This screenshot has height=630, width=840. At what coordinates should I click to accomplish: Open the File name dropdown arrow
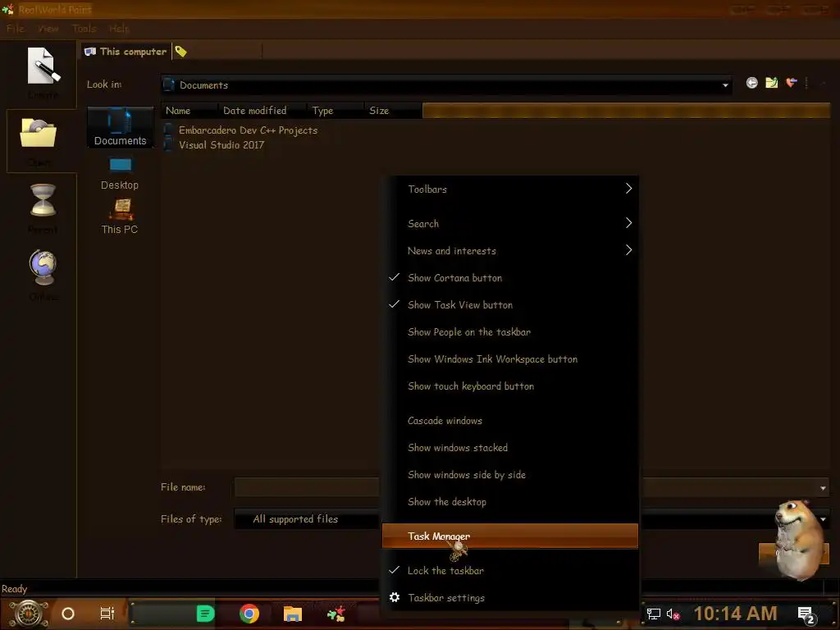tap(823, 488)
